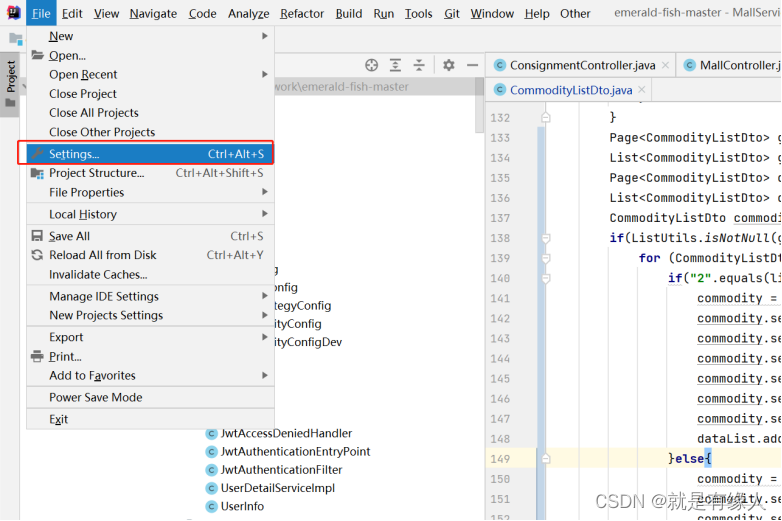Choose Close Other Projects

coord(150,132)
